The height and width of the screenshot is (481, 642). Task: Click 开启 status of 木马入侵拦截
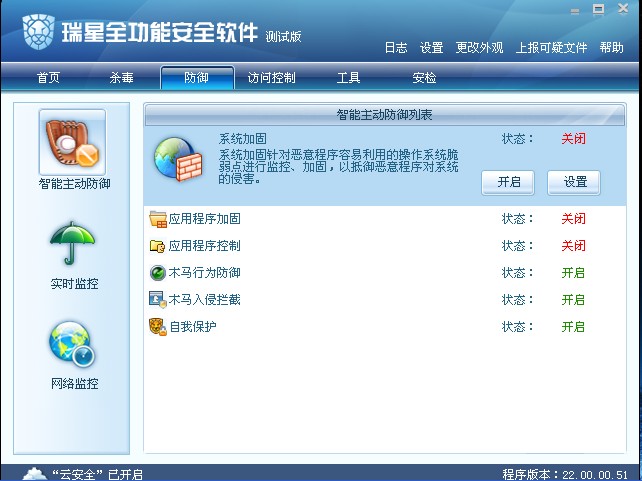573,300
